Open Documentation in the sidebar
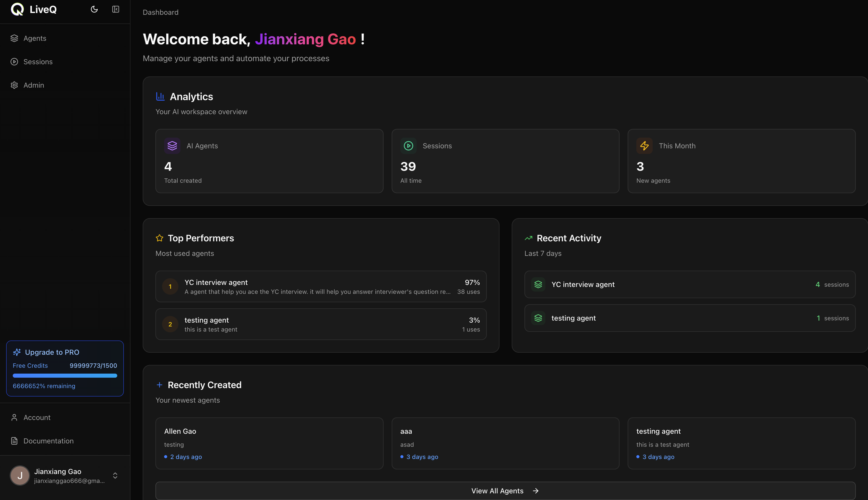This screenshot has width=868, height=500. (x=65, y=441)
